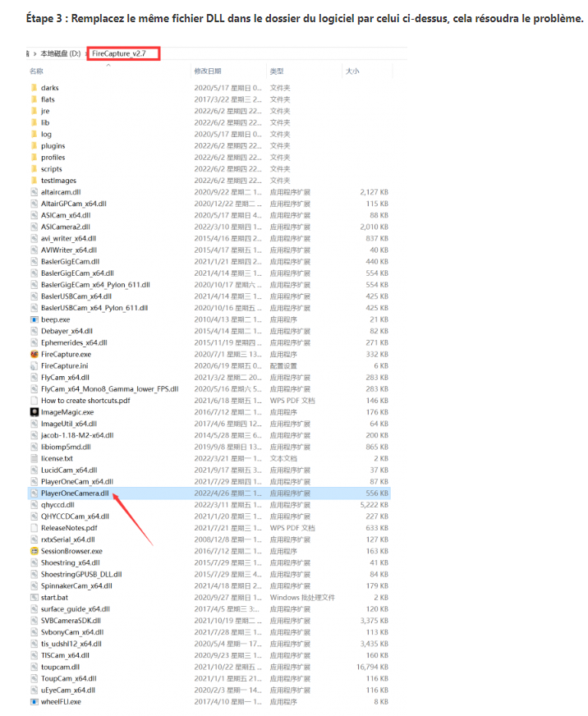Click the wheelFLI.exe file icon
Screen dimensions: 588x716
click(x=34, y=702)
